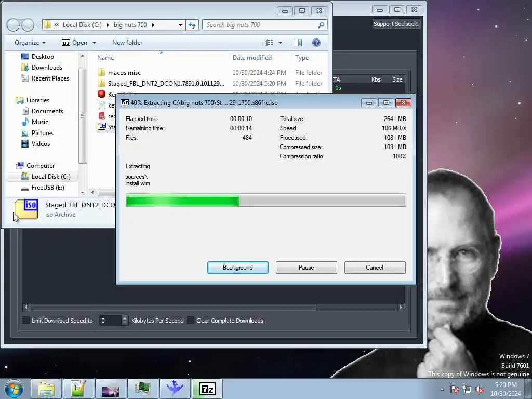Viewport: 532px width, 399px height.
Task: Go back in Explorer
Action: pos(13,25)
